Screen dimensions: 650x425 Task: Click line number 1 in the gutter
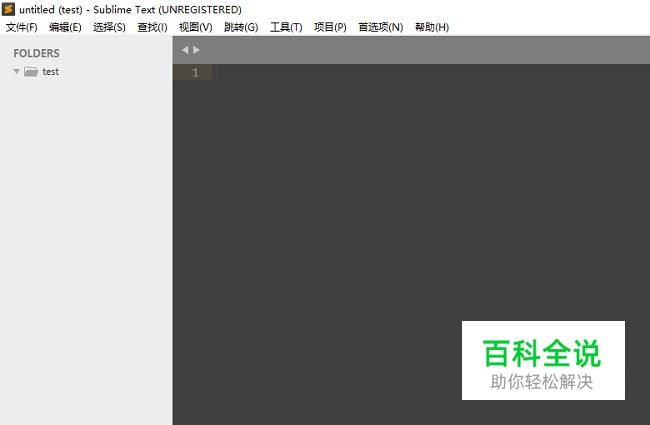click(195, 73)
